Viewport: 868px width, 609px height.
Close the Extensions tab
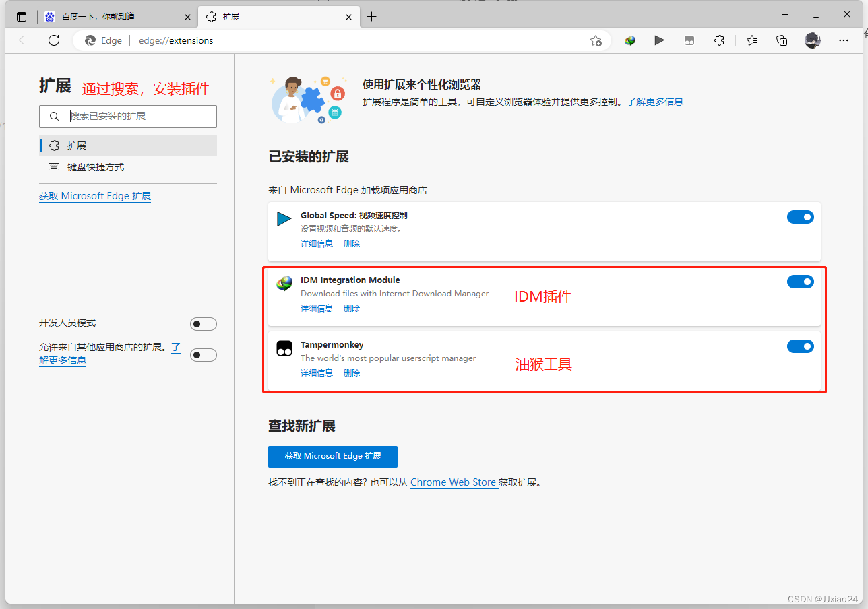349,17
